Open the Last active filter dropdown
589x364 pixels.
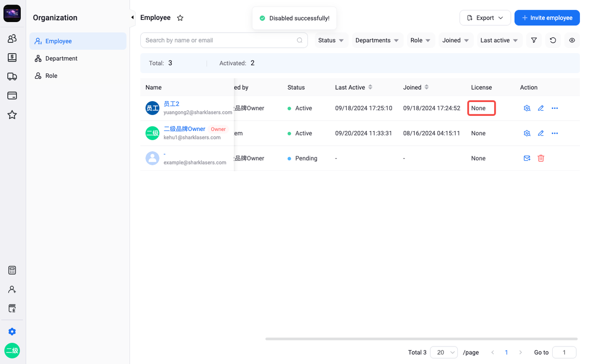(499, 40)
